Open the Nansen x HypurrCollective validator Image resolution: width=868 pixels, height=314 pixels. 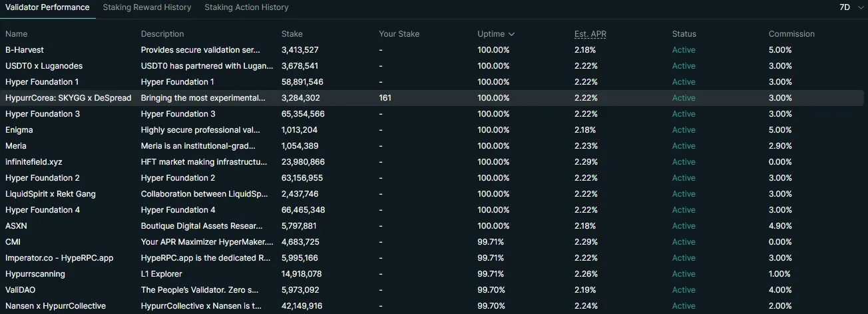coord(55,306)
